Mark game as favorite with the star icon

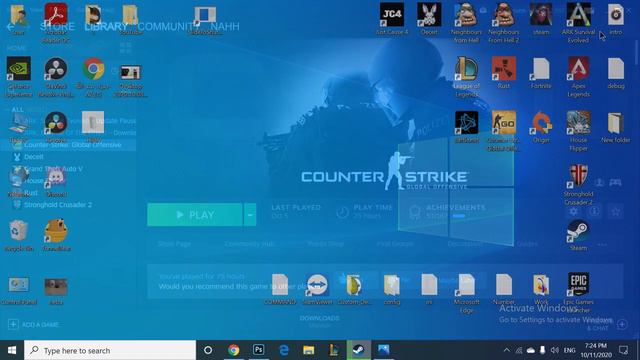click(x=616, y=211)
